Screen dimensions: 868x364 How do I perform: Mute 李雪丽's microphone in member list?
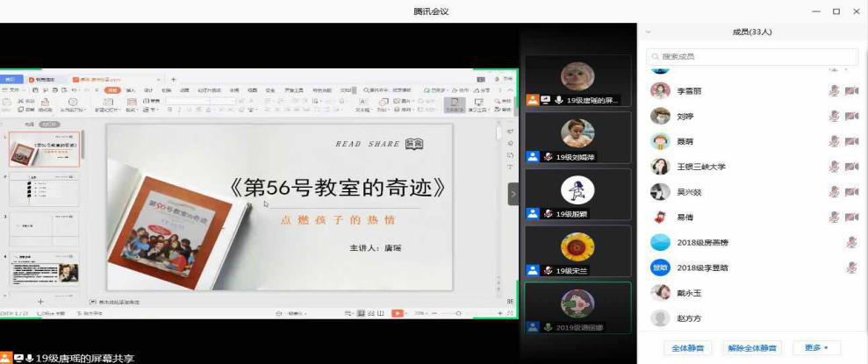coord(834,90)
